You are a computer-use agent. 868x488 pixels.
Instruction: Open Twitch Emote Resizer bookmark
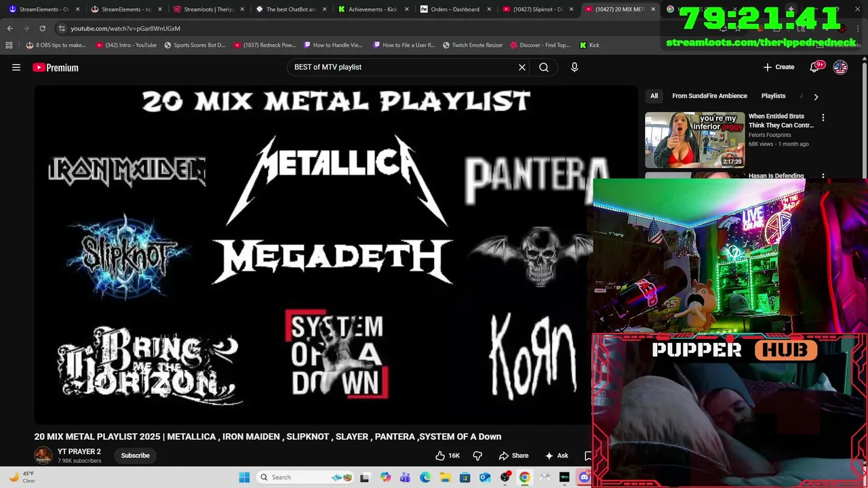tap(473, 45)
